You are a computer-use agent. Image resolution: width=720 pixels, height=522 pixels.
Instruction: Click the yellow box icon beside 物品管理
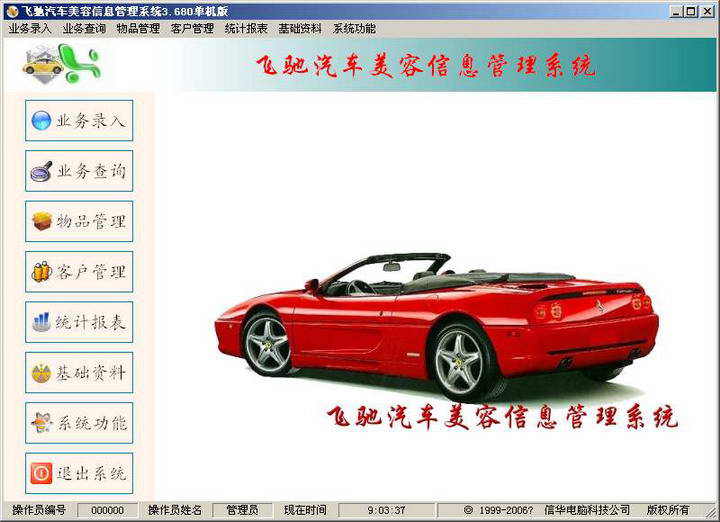click(x=42, y=221)
